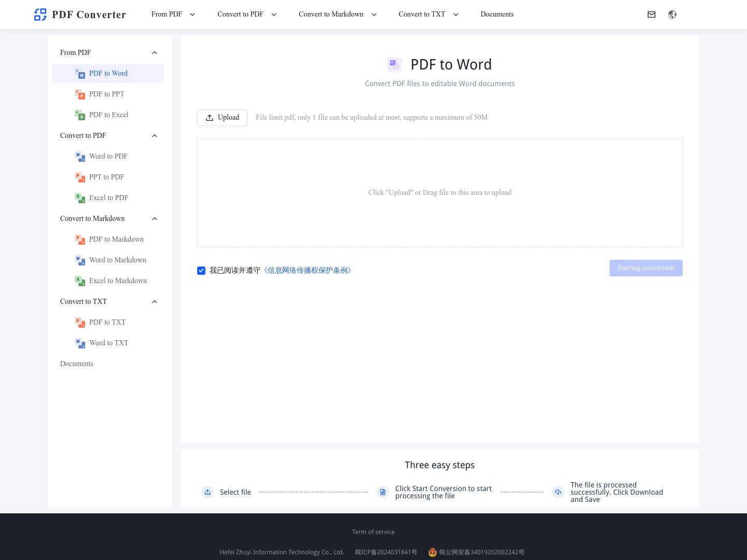Viewport: 747px width, 560px height.
Task: Open the 皖公网安备34019202002242号 link
Action: click(x=481, y=552)
